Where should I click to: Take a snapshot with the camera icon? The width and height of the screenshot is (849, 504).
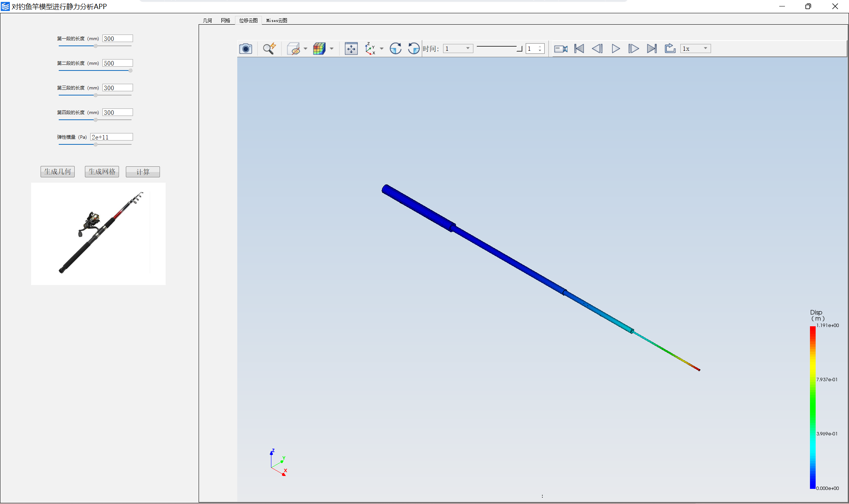coord(246,49)
